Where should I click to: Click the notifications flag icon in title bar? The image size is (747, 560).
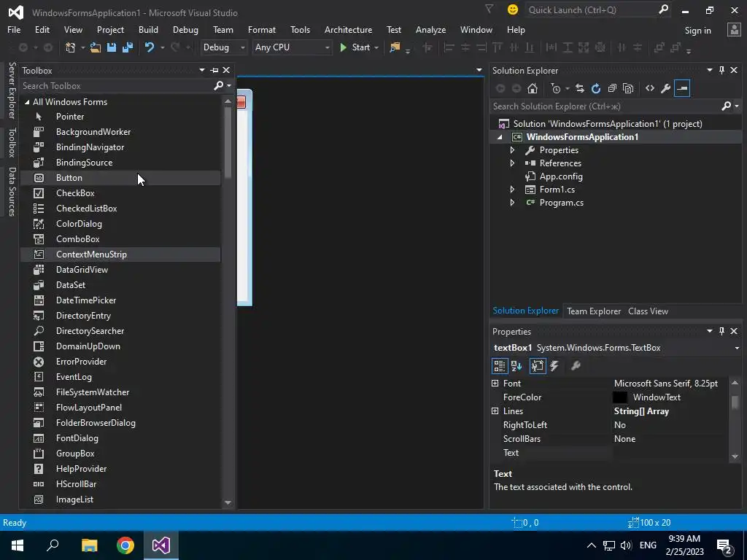tap(489, 9)
